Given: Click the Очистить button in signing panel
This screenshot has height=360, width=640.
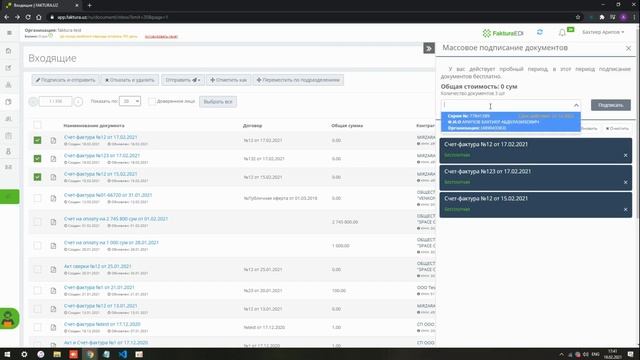Looking at the screenshot, I should [x=618, y=129].
